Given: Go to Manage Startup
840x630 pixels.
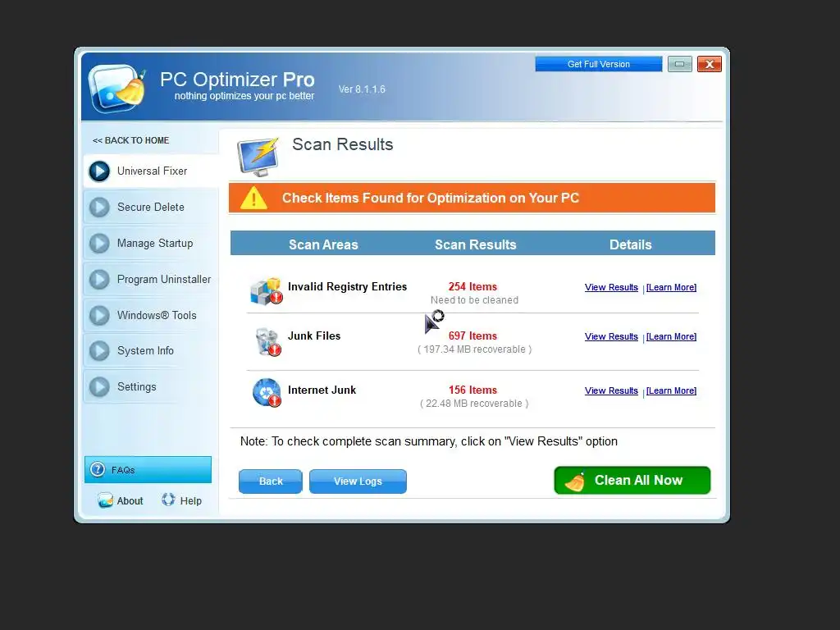Looking at the screenshot, I should tap(151, 243).
